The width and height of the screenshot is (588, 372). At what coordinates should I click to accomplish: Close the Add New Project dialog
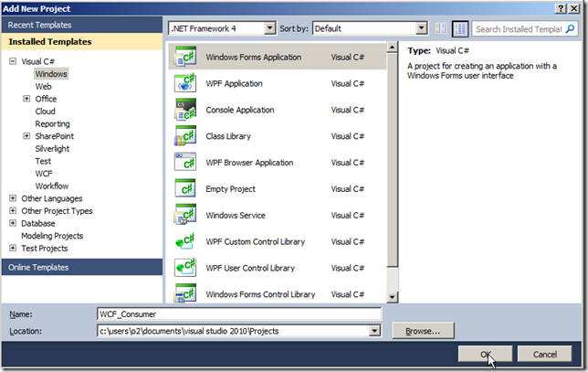pyautogui.click(x=574, y=8)
